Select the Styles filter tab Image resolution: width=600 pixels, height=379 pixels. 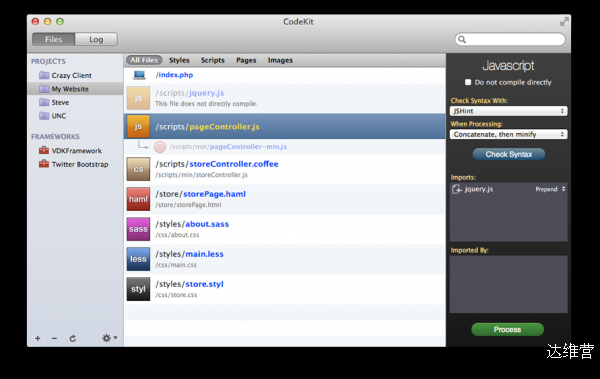pyautogui.click(x=179, y=60)
